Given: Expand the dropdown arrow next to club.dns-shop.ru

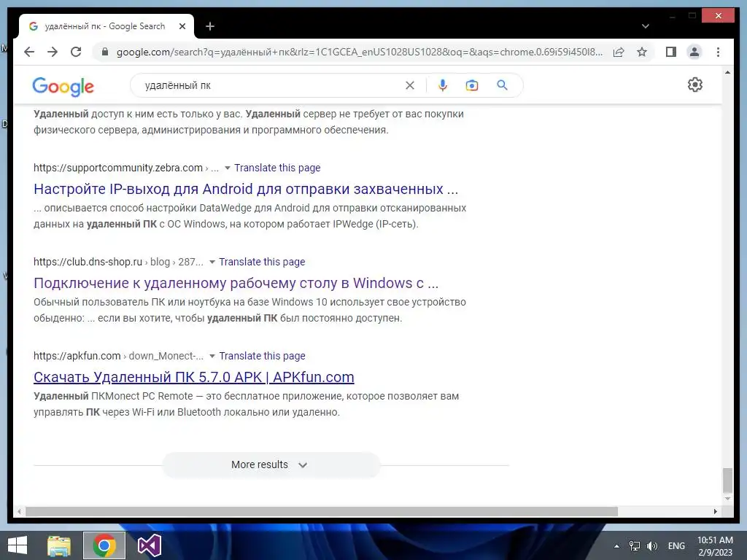Looking at the screenshot, I should coord(212,262).
